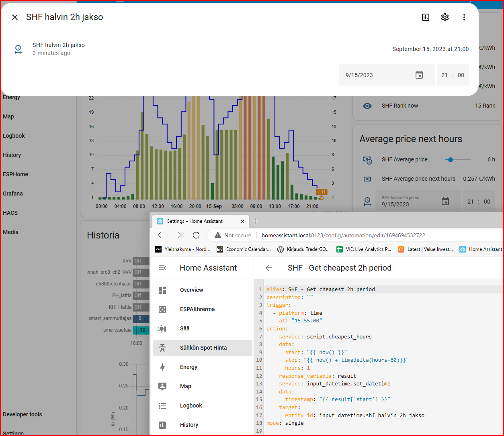Screen dimensions: 504x436
Task: Select Sähkön Spot Hinta sidebar item
Action: click(203, 348)
